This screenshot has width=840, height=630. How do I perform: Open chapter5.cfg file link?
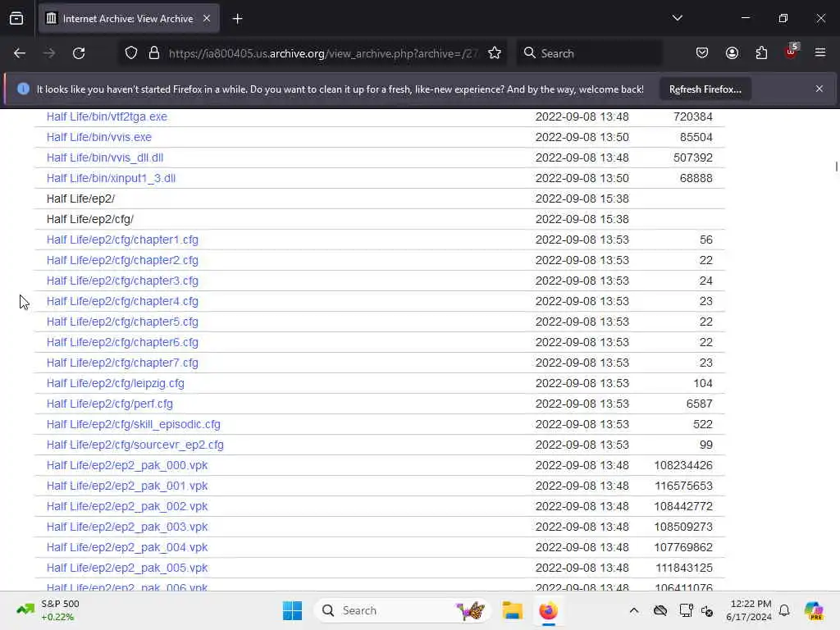pos(122,322)
